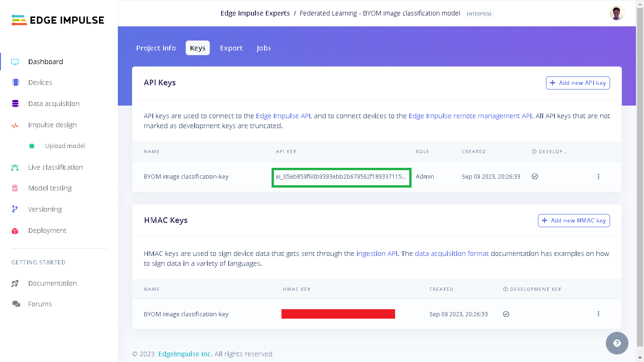This screenshot has height=362, width=644.
Task: Open Impulse design in the sidebar
Action: 52,125
